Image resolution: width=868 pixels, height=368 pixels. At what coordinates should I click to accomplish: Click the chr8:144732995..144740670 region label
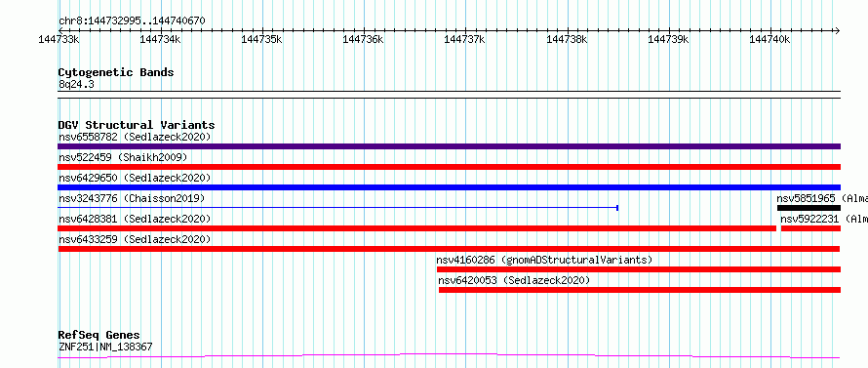point(132,21)
